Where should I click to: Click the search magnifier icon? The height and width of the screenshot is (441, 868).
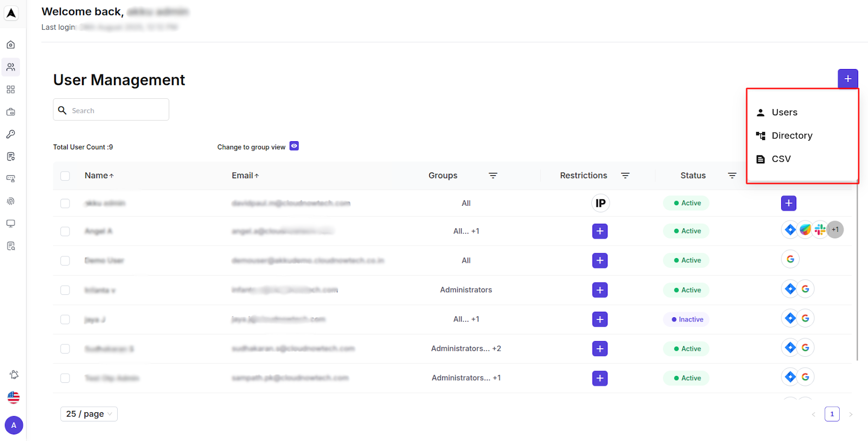pos(62,110)
